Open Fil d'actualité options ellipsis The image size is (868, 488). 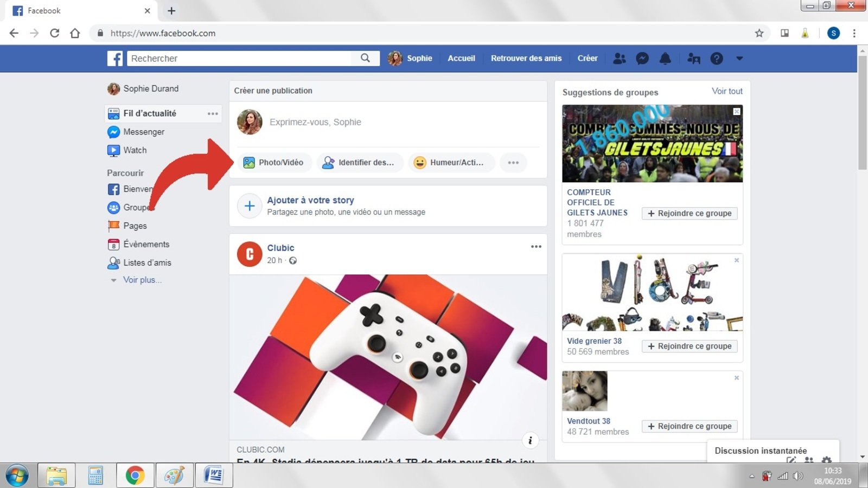click(x=213, y=113)
